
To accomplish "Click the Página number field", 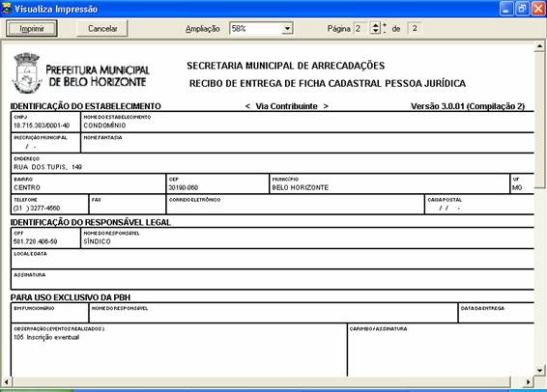I will tap(360, 29).
